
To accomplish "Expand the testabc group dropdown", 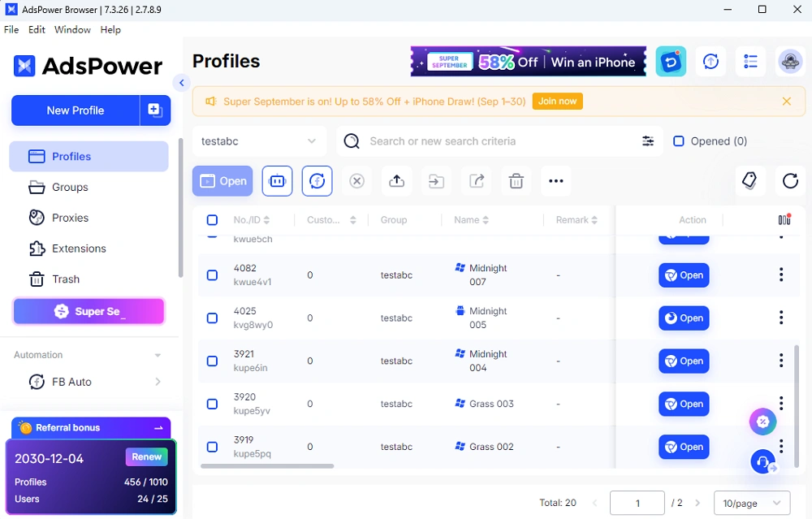I will pos(260,141).
